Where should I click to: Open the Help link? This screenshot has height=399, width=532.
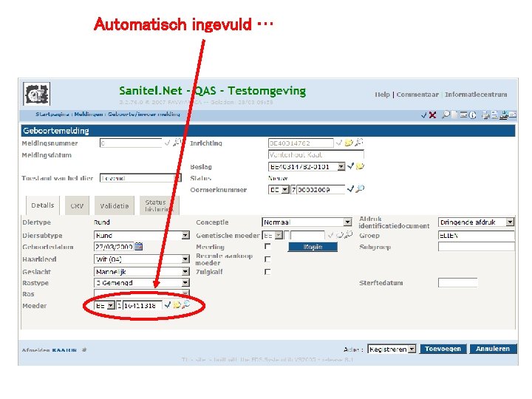(x=383, y=95)
